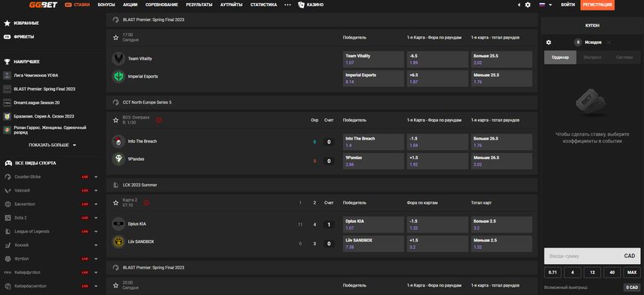This screenshot has width=644, height=295.
Task: Expand Футбол category arrow
Action: point(96,259)
